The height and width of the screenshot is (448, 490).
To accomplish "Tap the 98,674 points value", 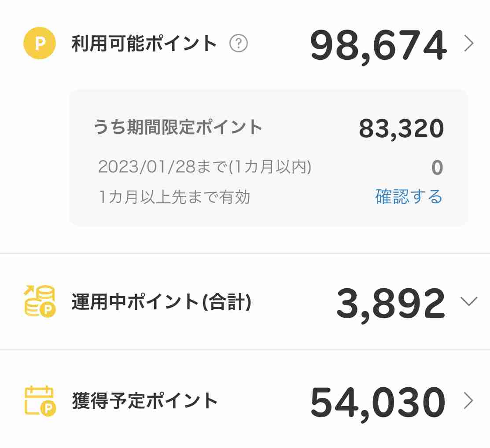I will [x=379, y=46].
